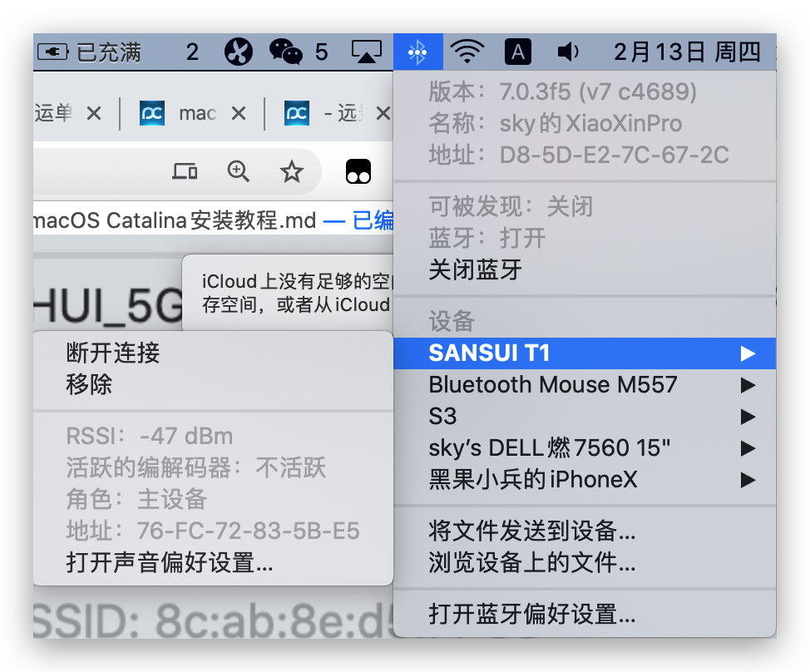Click the 设备 section header
This screenshot has height=672, width=810.
(452, 321)
